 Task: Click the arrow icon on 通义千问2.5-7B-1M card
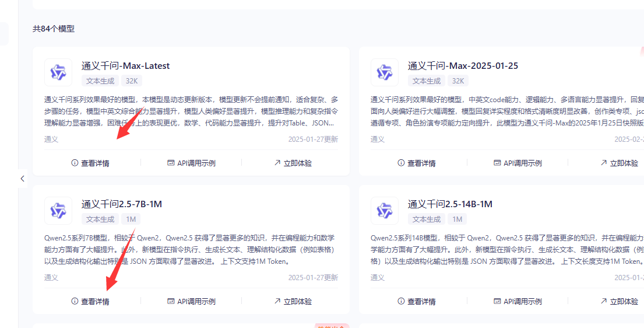click(x=277, y=301)
